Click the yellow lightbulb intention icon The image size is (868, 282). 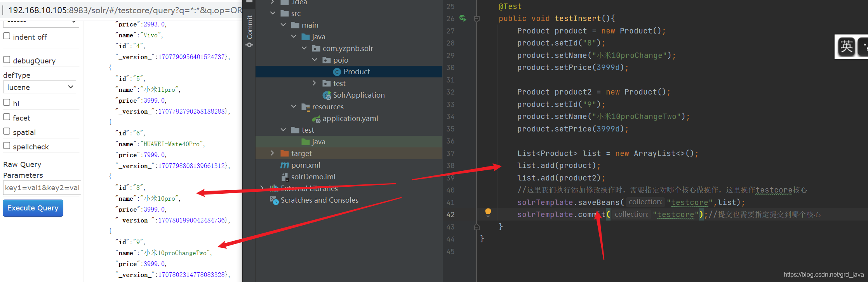pos(488,212)
